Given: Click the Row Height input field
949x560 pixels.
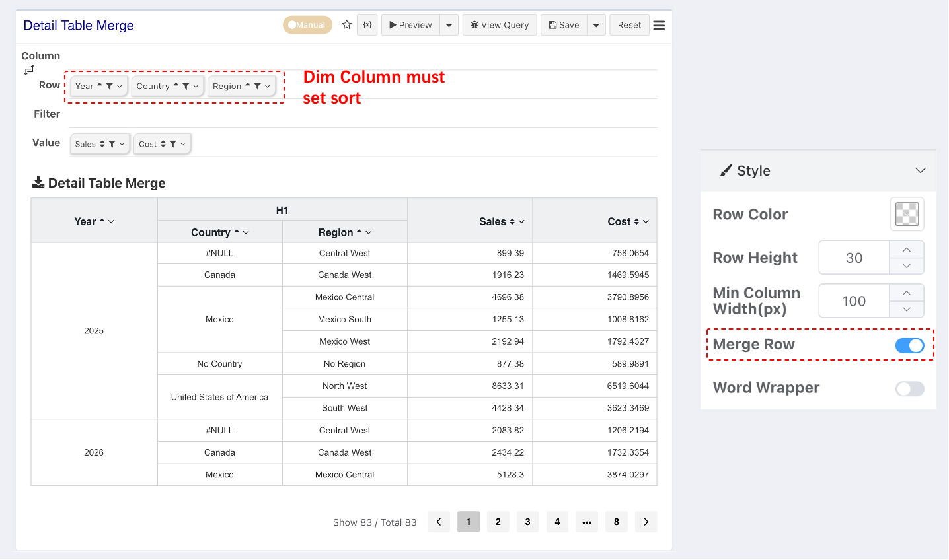Looking at the screenshot, I should pos(854,258).
